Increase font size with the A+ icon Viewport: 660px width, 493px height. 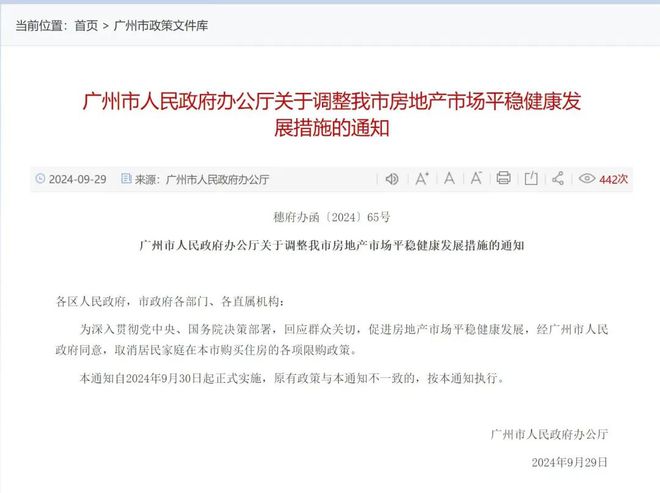click(422, 179)
